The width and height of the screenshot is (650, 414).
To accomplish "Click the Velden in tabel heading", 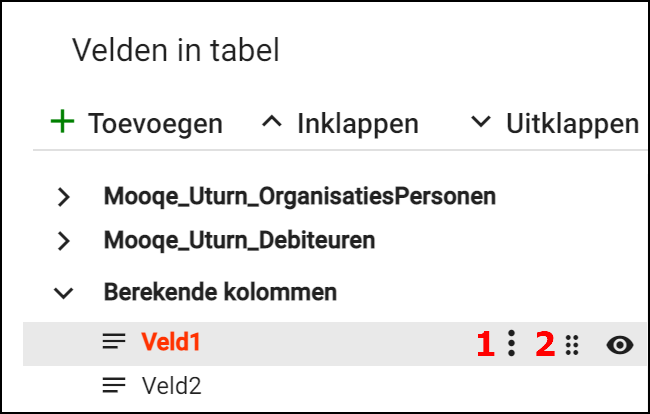I will click(x=175, y=50).
